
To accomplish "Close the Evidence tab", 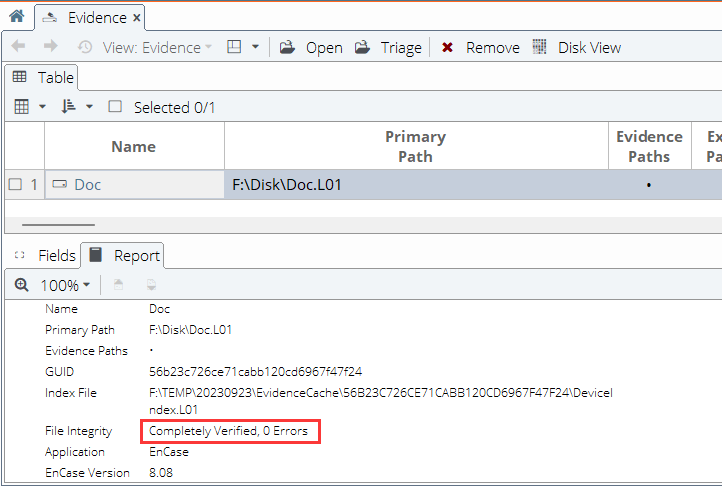I will coord(137,17).
